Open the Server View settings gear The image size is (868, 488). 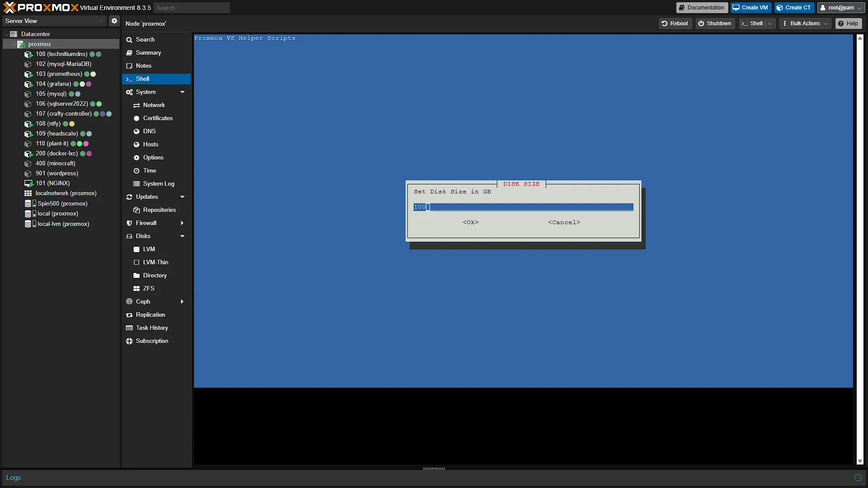click(x=114, y=21)
